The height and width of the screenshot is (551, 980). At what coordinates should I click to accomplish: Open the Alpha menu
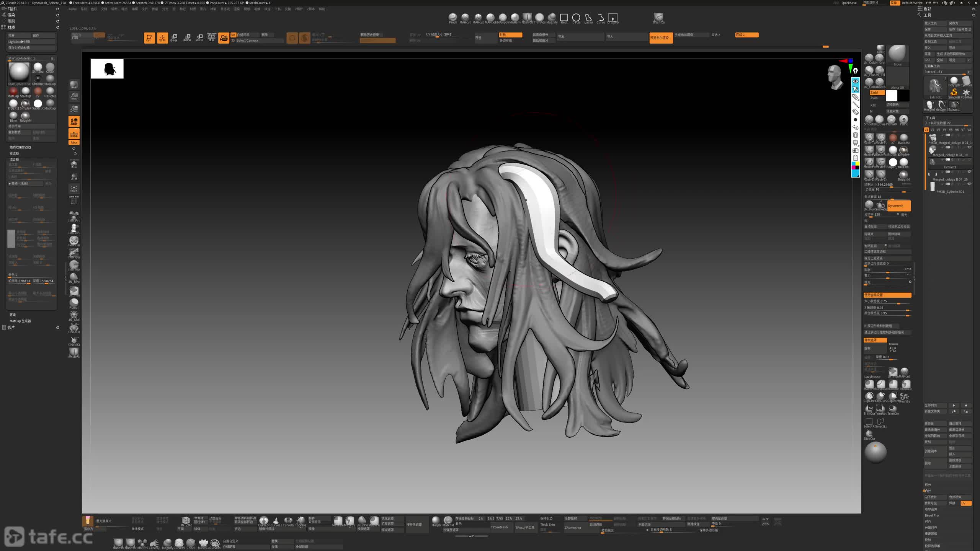click(73, 9)
